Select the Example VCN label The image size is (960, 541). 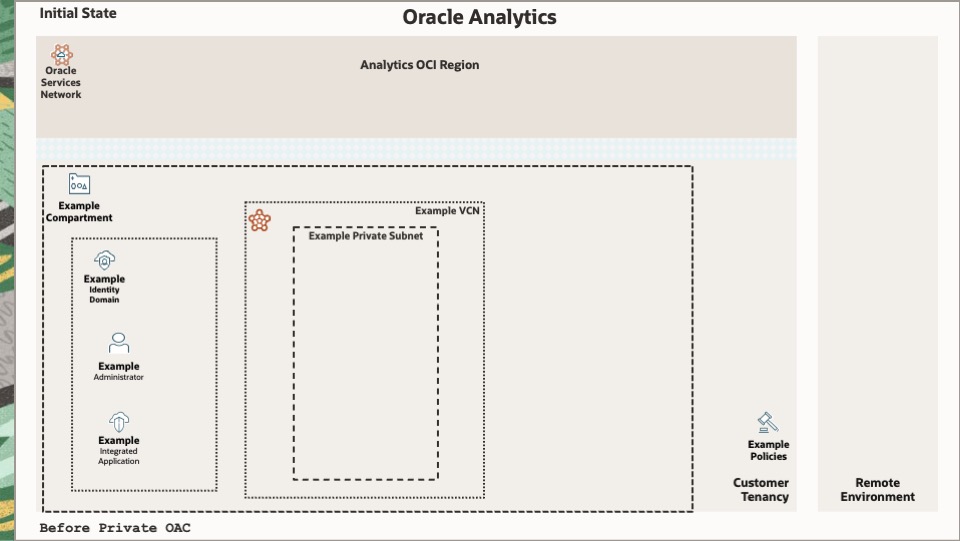tap(447, 211)
